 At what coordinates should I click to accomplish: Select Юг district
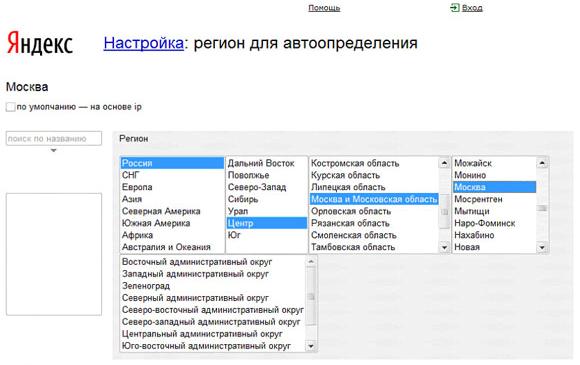point(266,235)
